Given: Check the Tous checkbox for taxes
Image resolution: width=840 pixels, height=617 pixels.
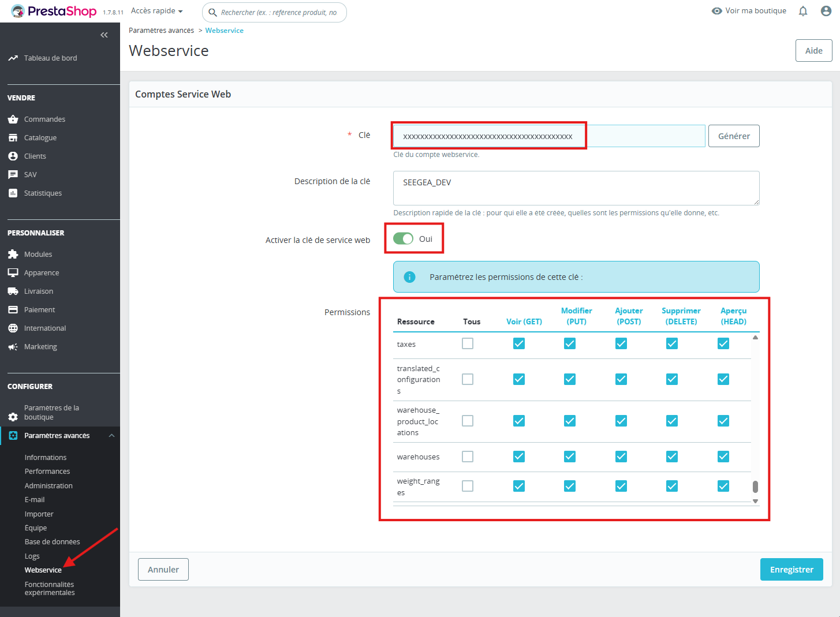Looking at the screenshot, I should [x=467, y=343].
